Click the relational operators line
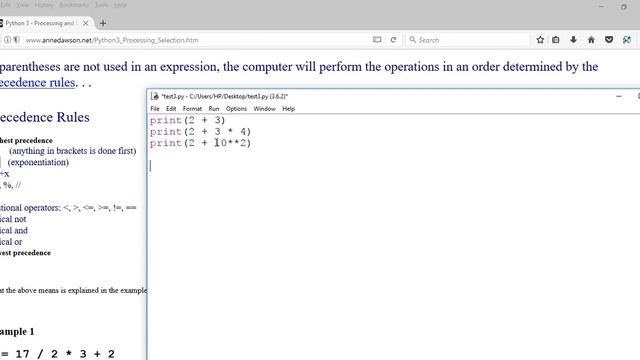The width and height of the screenshot is (640, 360). 68,208
